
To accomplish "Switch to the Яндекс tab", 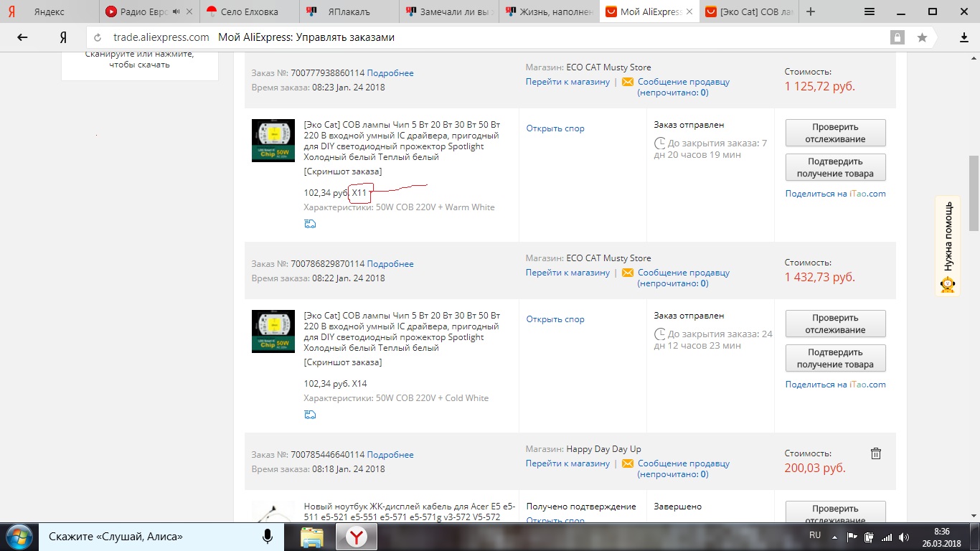I will tap(50, 11).
